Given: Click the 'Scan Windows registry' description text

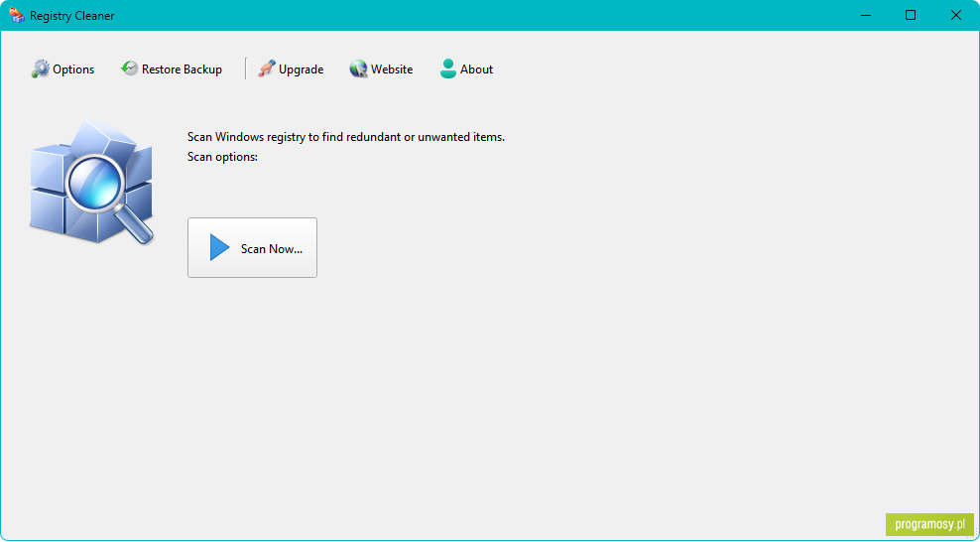Looking at the screenshot, I should tap(346, 137).
